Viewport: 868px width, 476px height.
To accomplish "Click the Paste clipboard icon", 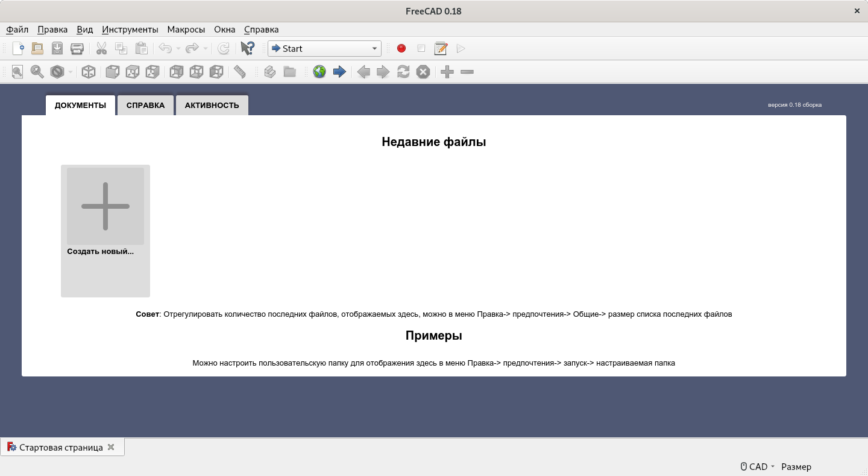I will coord(141,48).
